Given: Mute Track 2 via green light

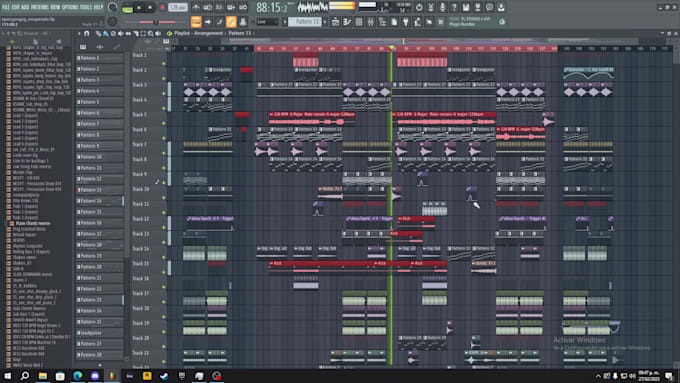Looking at the screenshot, I should (163, 79).
